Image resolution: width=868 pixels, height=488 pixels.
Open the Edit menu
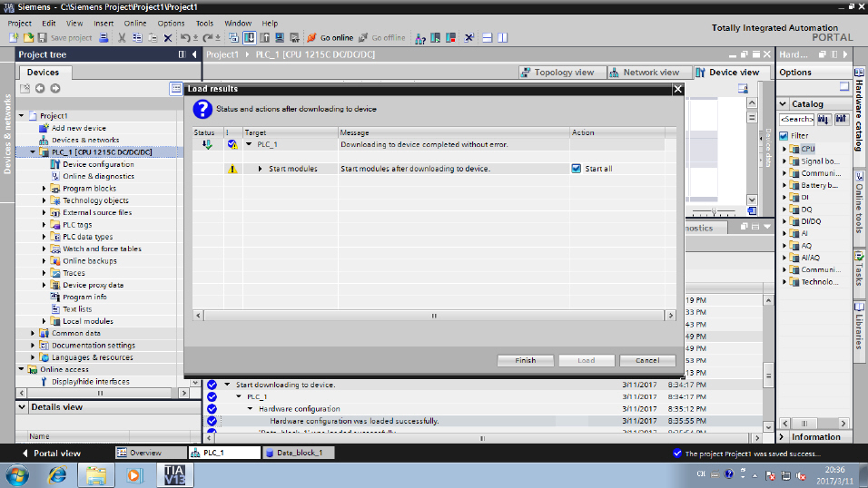point(49,24)
